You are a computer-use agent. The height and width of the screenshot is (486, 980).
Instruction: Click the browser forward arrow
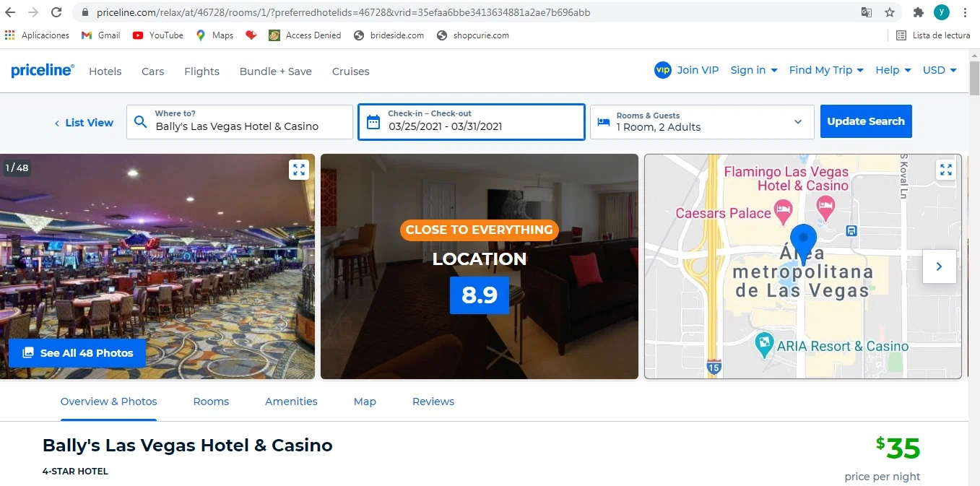click(x=33, y=12)
